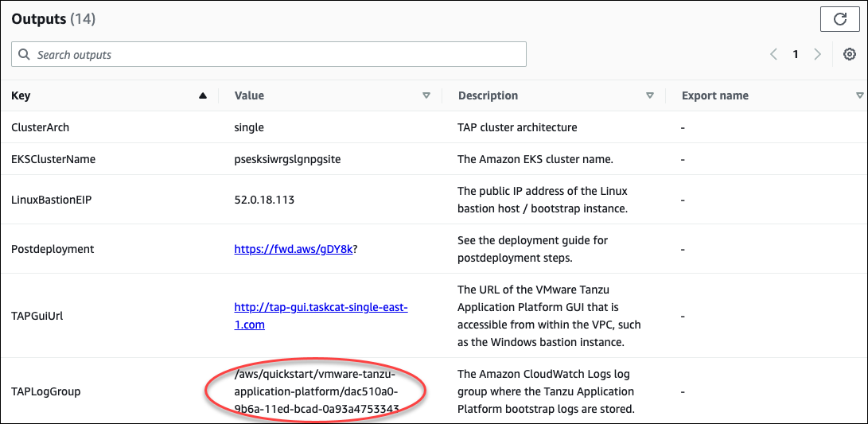Click the Export name column header

tap(714, 95)
